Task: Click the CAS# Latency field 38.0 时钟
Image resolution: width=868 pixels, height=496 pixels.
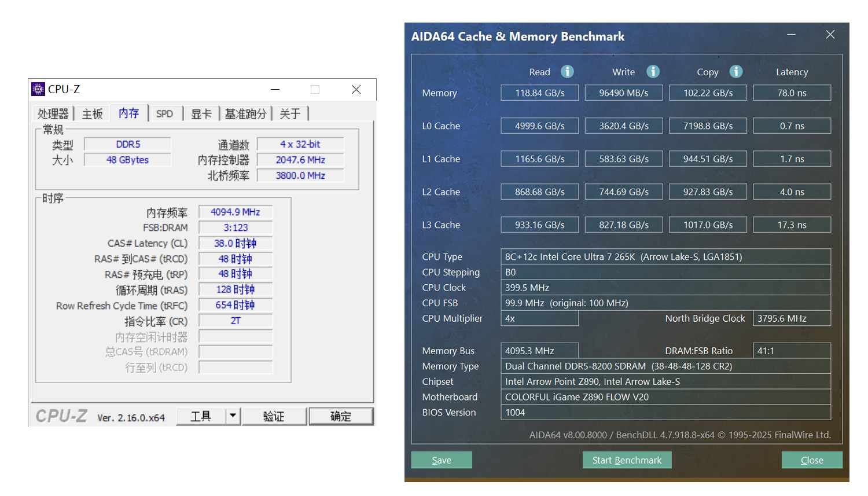Action: [x=236, y=243]
